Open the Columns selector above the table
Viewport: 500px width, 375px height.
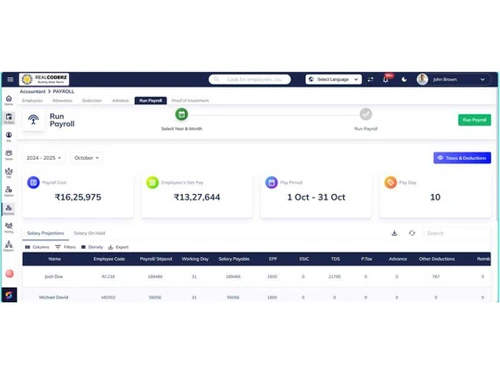37,247
